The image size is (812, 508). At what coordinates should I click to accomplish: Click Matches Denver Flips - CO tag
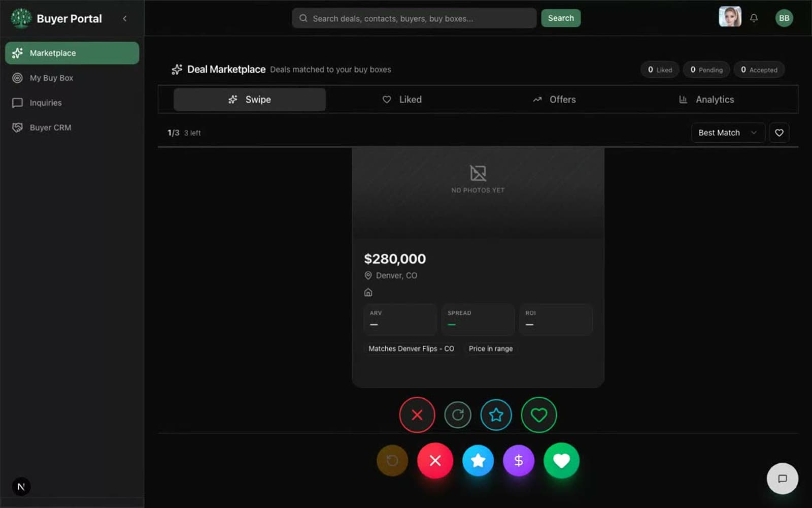point(411,348)
